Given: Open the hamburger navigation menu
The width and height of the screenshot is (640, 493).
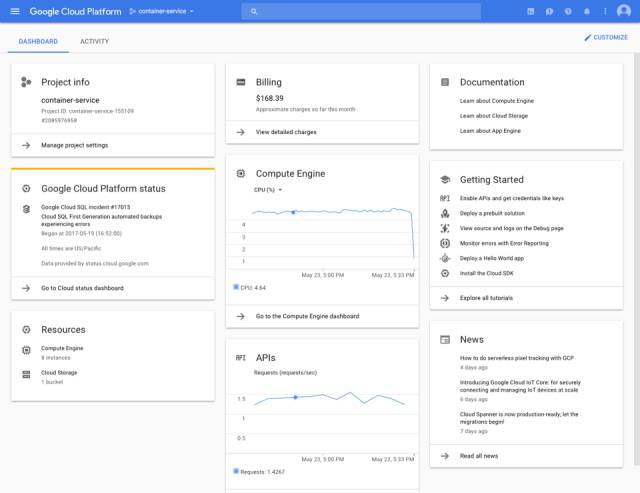Looking at the screenshot, I should [14, 11].
